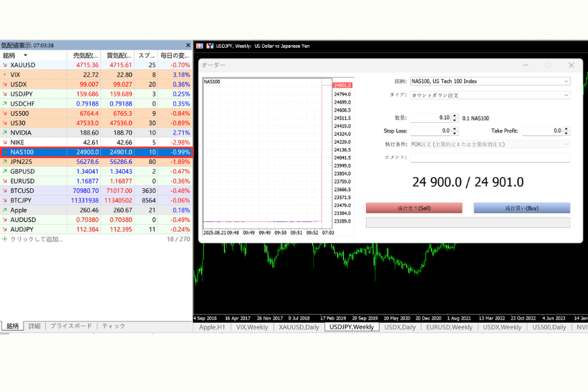Open the symbol (銘柄) dropdown showing NAS100
588x392 pixels.
tap(565, 82)
